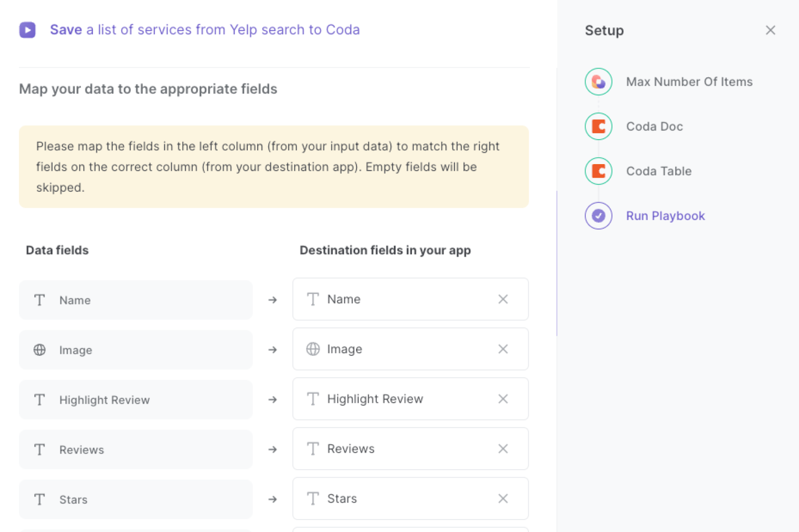Click the 'Data fields' column heading

(57, 250)
